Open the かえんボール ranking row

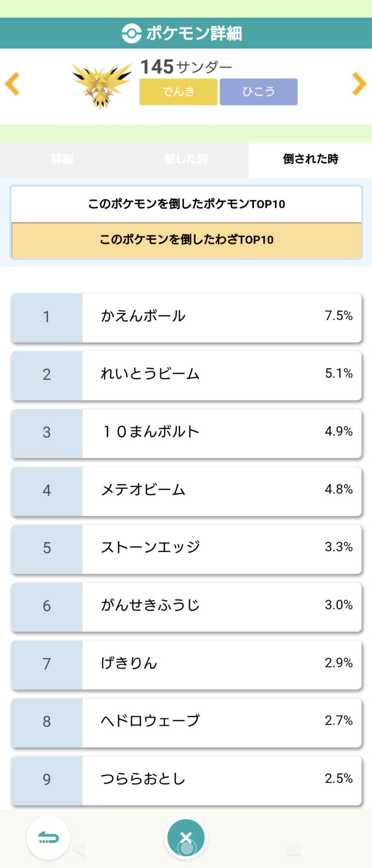pyautogui.click(x=186, y=317)
